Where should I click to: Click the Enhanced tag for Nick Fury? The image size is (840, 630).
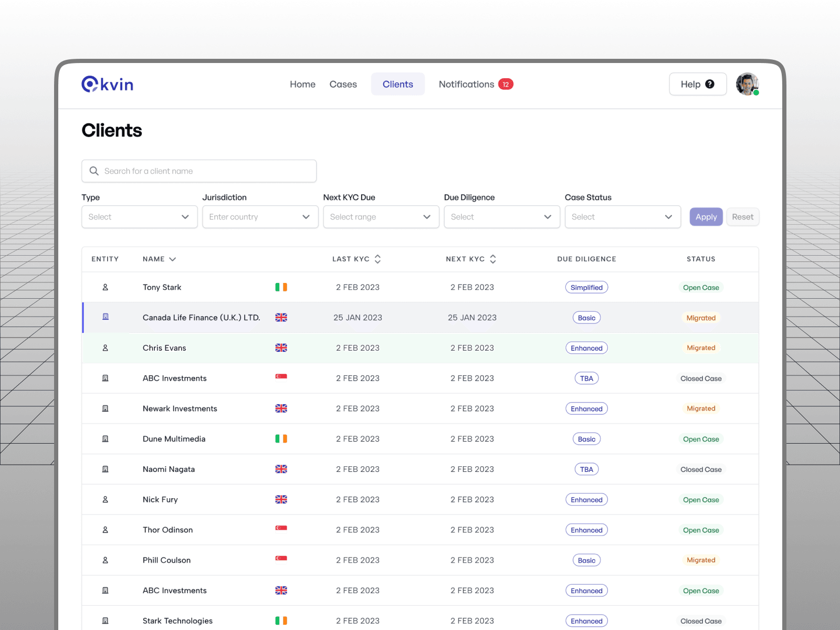click(x=586, y=500)
